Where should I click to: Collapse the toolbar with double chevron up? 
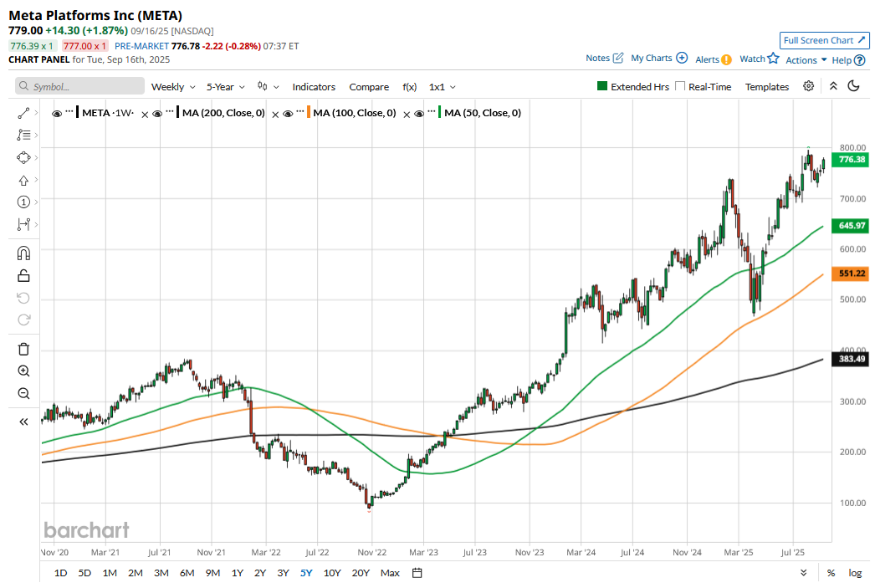[x=833, y=86]
